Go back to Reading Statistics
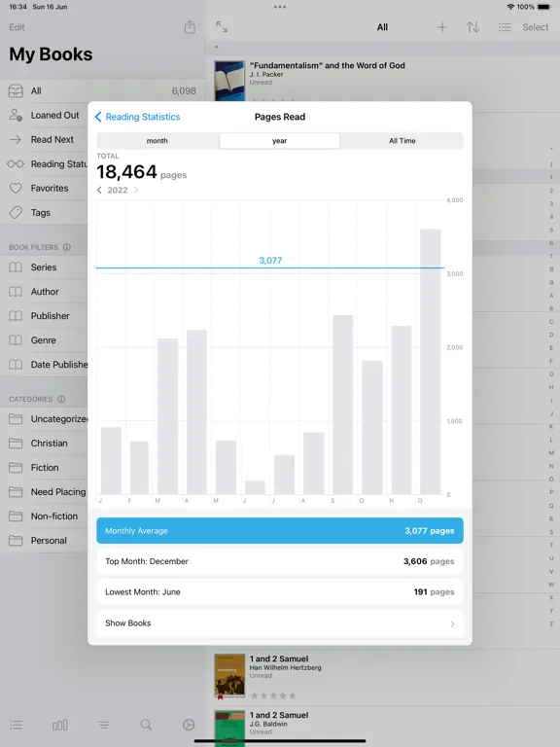The width and height of the screenshot is (560, 747). pyautogui.click(x=137, y=117)
